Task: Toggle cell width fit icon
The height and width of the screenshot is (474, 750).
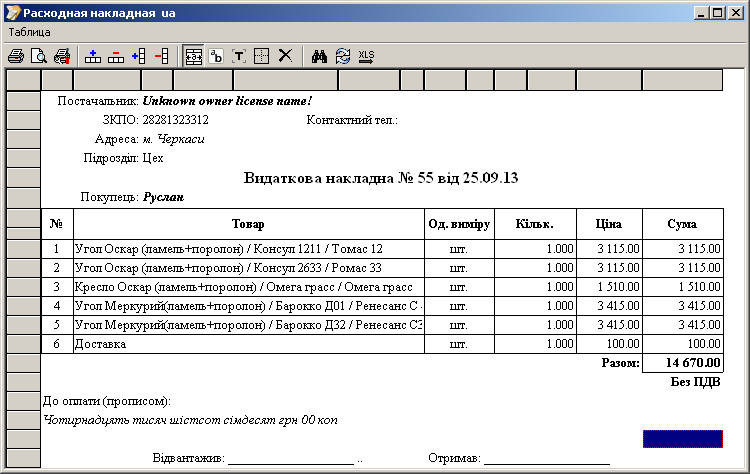Action: coord(194,56)
